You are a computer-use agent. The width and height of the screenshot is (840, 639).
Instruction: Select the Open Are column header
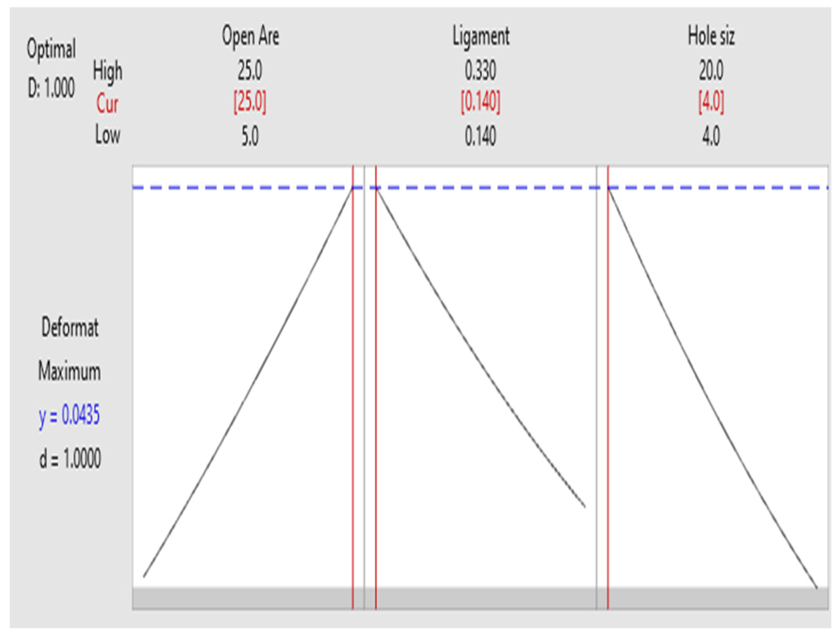[251, 36]
